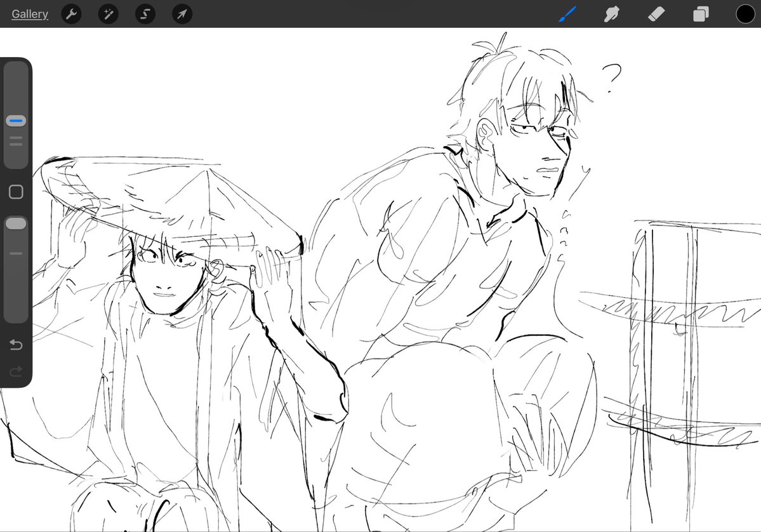
Task: Open the black active color swatch
Action: (x=746, y=14)
